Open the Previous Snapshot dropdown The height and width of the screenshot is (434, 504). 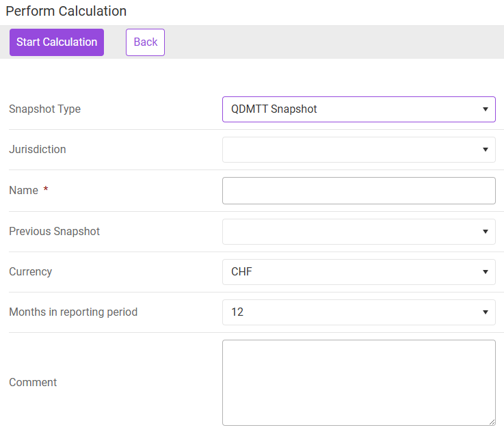(359, 232)
